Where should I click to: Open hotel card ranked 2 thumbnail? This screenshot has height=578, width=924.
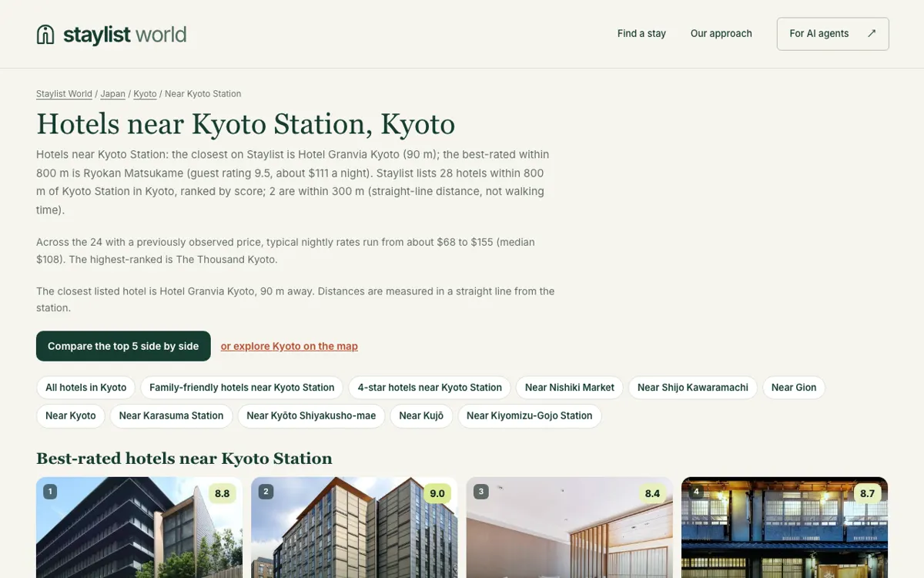pyautogui.click(x=354, y=528)
